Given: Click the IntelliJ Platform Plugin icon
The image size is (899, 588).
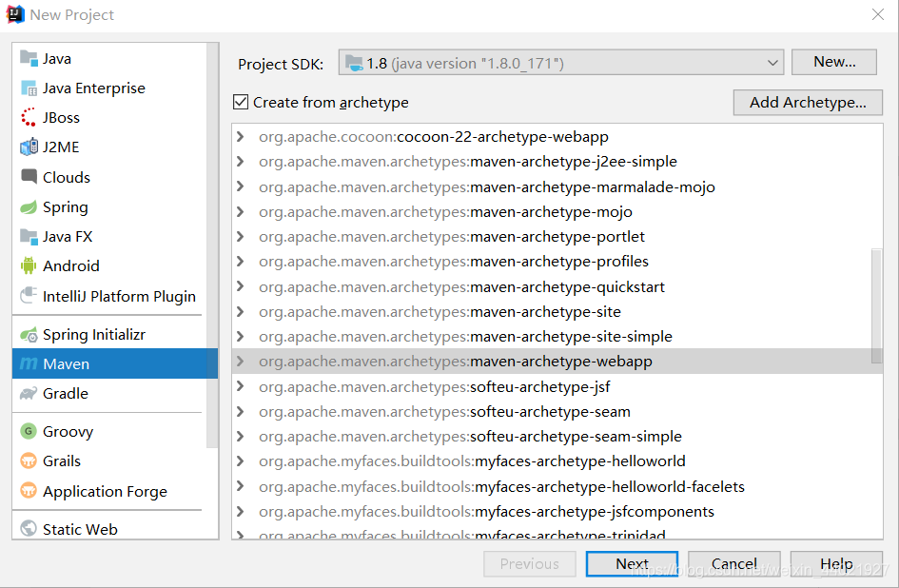Looking at the screenshot, I should pos(29,296).
